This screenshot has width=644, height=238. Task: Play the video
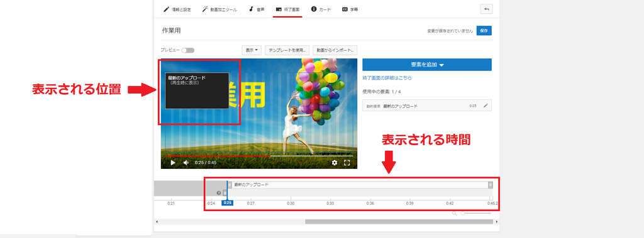click(173, 163)
